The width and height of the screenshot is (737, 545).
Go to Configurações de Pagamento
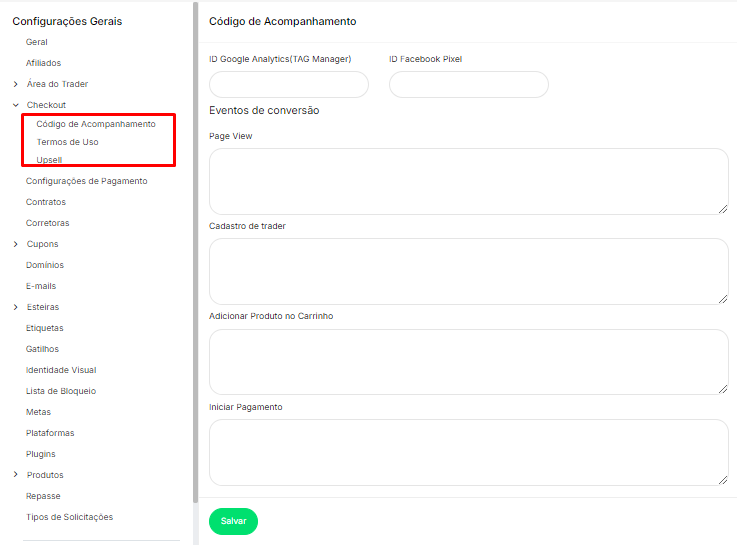click(x=86, y=181)
